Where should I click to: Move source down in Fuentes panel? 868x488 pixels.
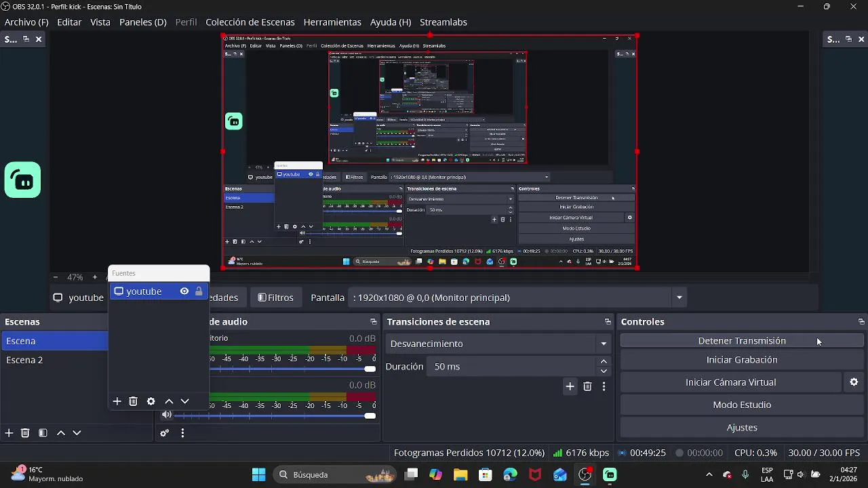coord(184,401)
